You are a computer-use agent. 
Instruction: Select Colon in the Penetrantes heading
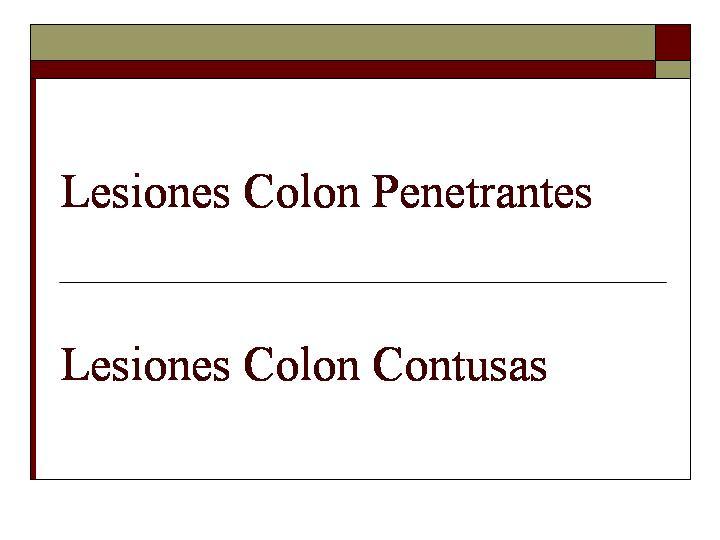[x=302, y=191]
